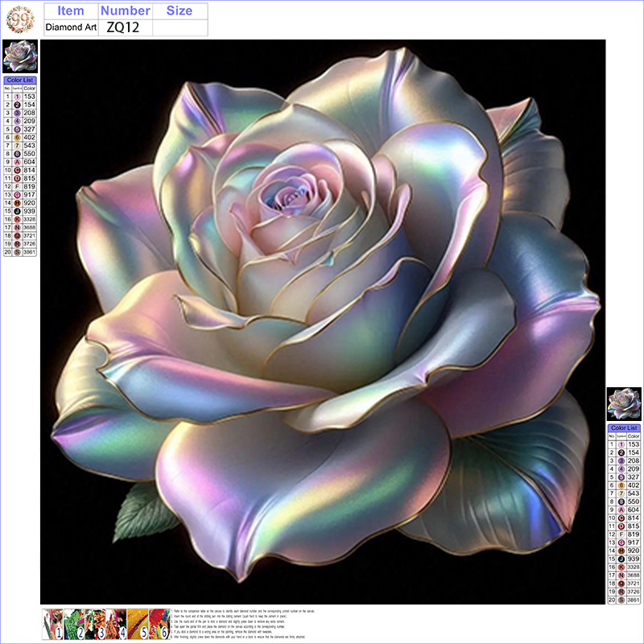Pick swatch R for color 3726, right list

pyautogui.click(x=621, y=592)
